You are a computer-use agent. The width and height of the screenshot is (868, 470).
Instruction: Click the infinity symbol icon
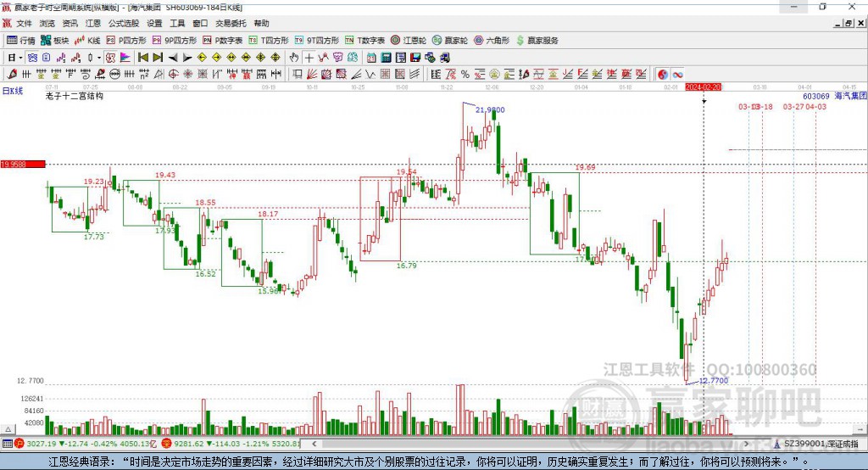pyautogui.click(x=677, y=75)
